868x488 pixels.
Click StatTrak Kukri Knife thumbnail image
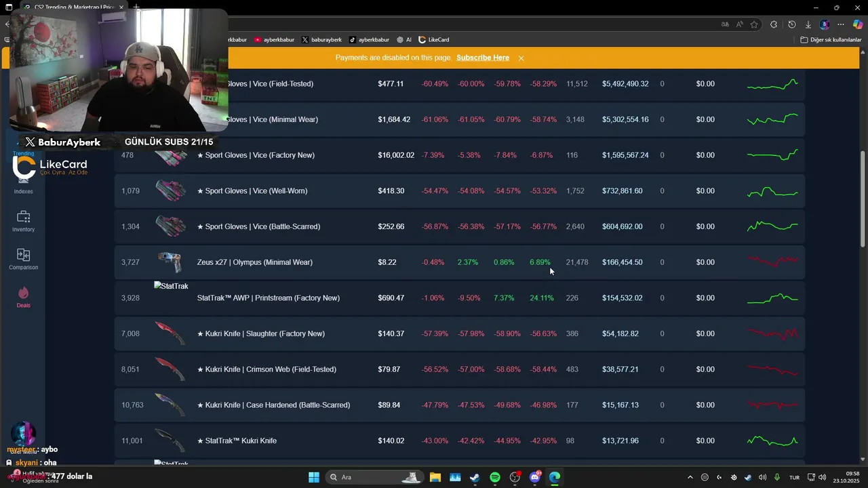(x=170, y=441)
